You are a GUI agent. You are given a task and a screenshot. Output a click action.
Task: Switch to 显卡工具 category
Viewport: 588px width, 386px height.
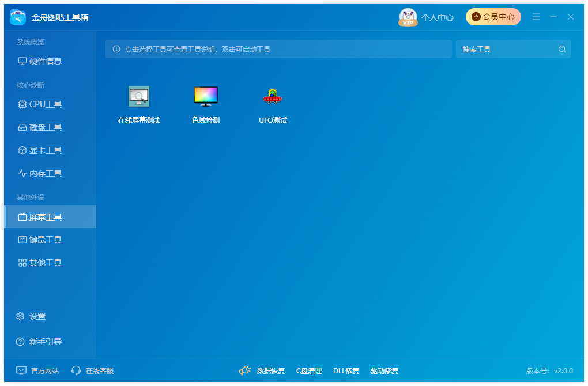click(50, 150)
